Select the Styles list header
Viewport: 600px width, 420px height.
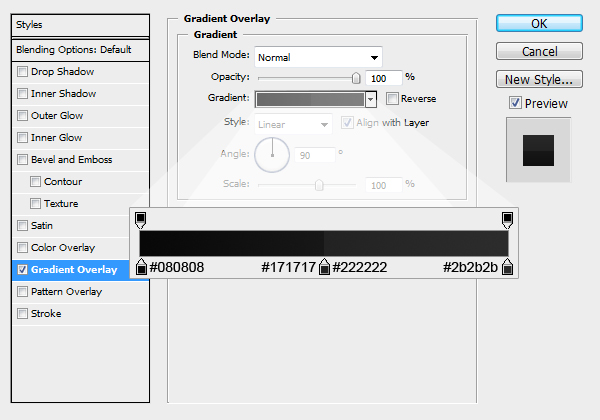80,25
